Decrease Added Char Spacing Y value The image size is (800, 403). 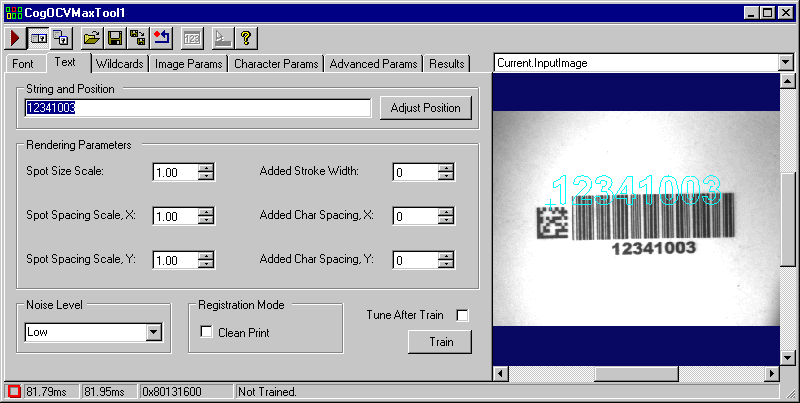[x=446, y=264]
